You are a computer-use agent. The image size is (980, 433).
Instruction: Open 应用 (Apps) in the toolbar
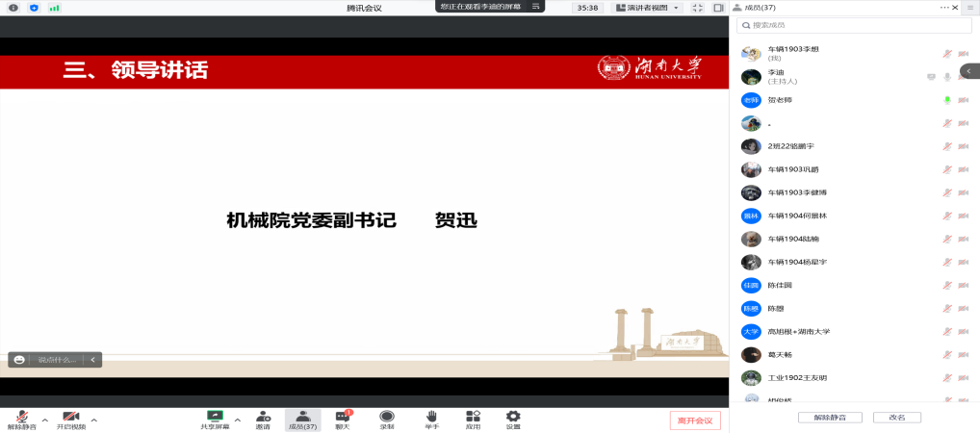[473, 419]
